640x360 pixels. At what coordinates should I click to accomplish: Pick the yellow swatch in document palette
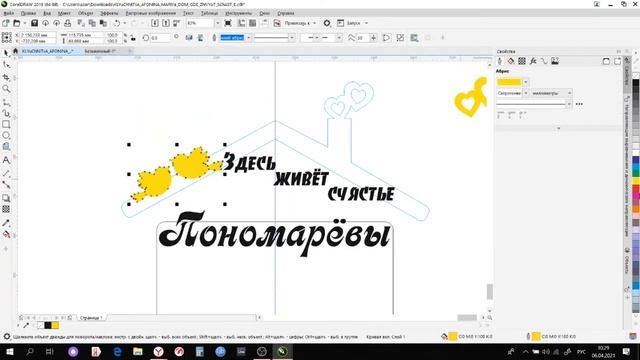pyautogui.click(x=55, y=325)
